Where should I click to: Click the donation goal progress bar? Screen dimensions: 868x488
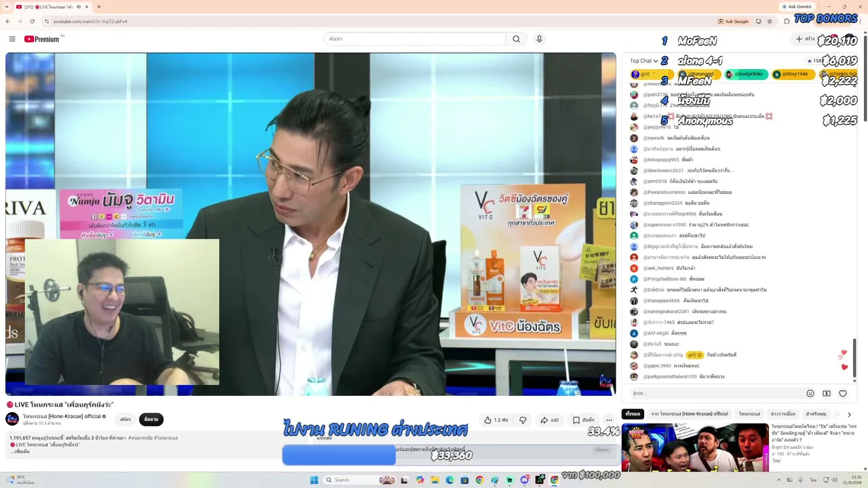450,455
